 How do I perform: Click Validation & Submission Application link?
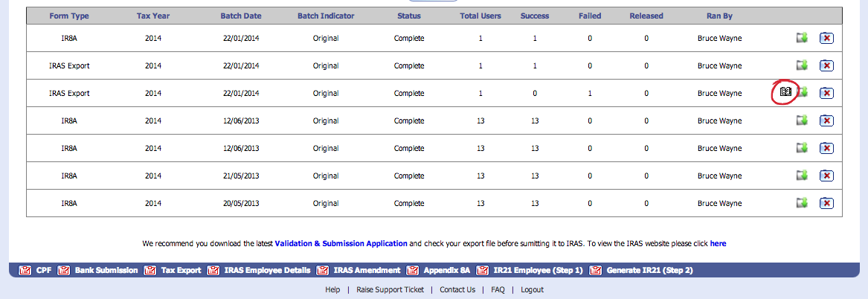coord(341,243)
